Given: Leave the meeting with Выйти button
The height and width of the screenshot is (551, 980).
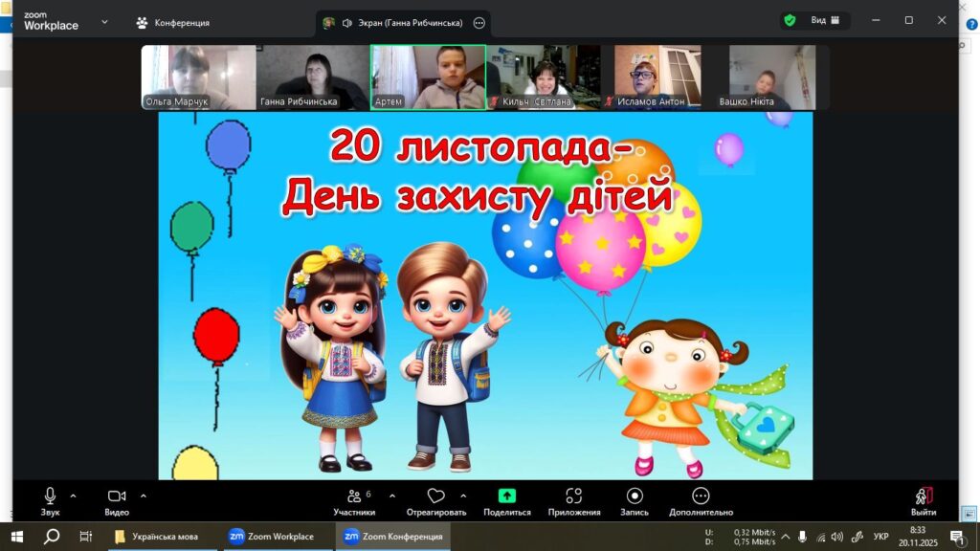Looking at the screenshot, I should (x=923, y=500).
